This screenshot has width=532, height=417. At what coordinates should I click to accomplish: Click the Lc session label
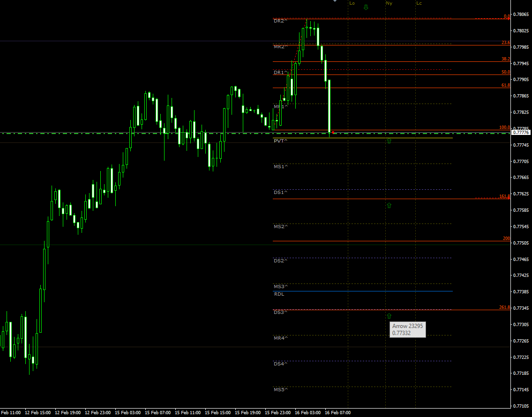[419, 3]
